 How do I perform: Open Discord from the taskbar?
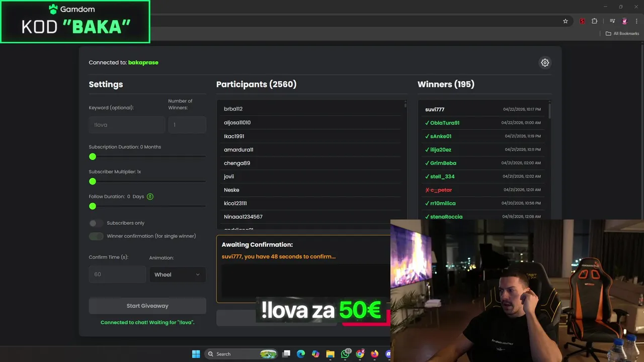point(388,354)
